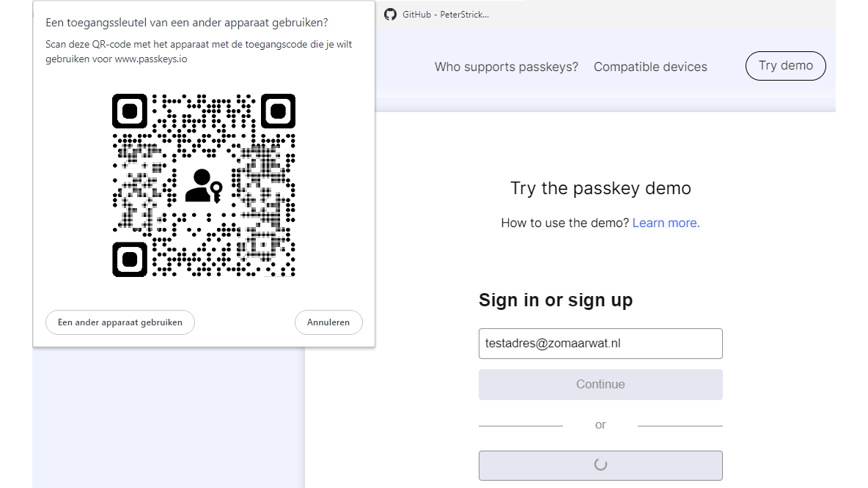Click the "Sign in or sign up" heading
Image resolution: width=868 pixels, height=488 pixels.
point(555,300)
